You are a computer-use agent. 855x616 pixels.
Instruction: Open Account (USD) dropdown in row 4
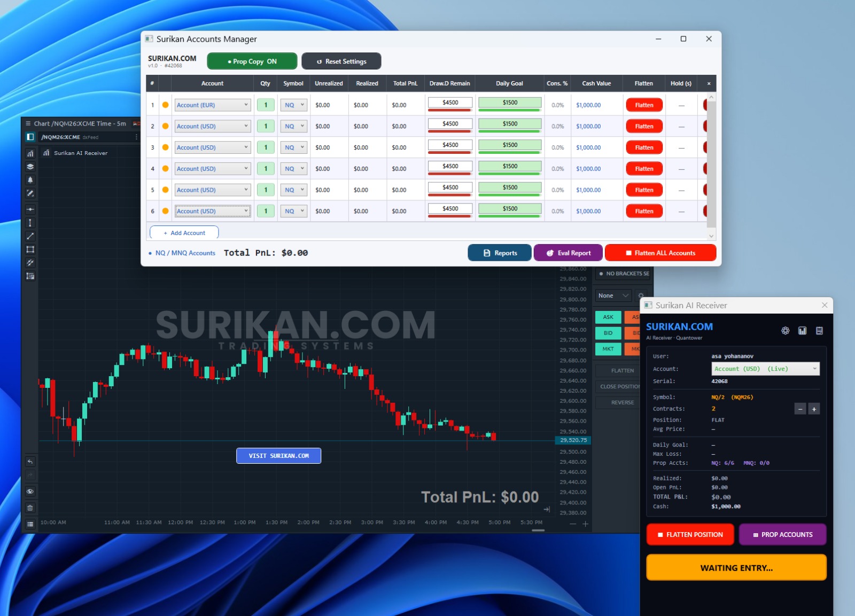click(x=213, y=169)
